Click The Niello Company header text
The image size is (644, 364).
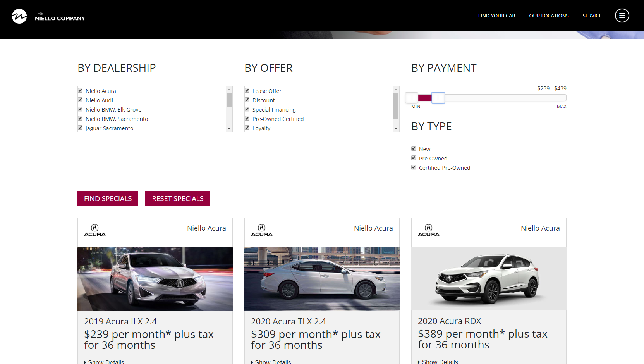[x=60, y=16]
